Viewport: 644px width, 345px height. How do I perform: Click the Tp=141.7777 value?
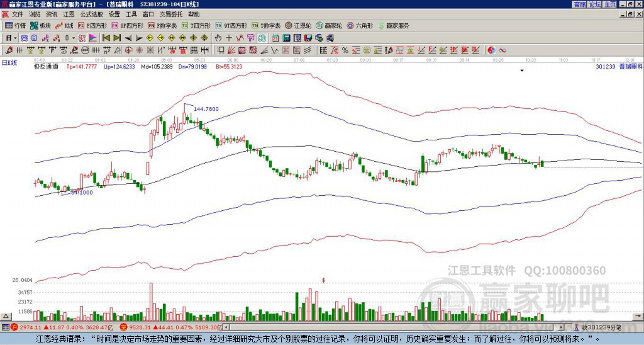(x=82, y=67)
